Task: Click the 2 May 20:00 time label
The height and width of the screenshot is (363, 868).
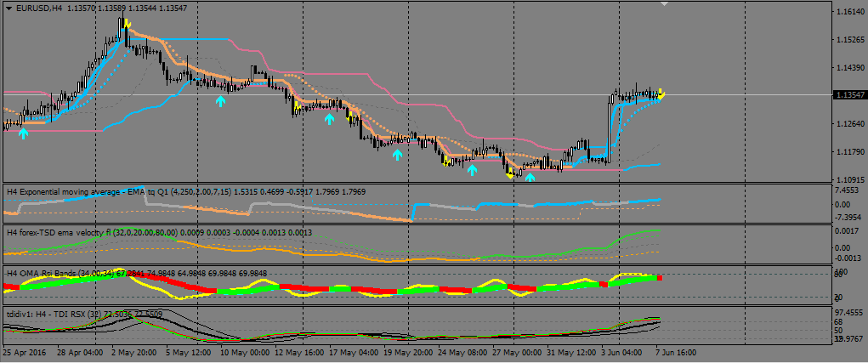Action: (134, 353)
